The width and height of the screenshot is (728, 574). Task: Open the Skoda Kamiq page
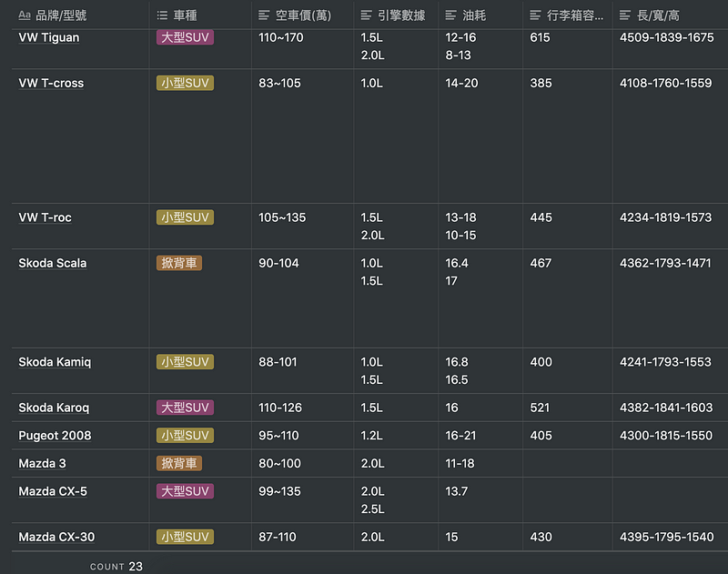55,362
